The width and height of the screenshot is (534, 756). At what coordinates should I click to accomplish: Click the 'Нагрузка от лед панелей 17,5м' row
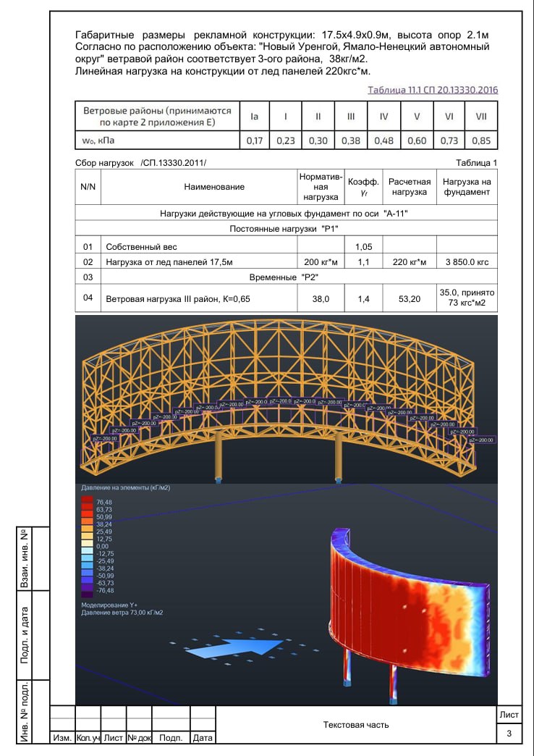[287, 262]
